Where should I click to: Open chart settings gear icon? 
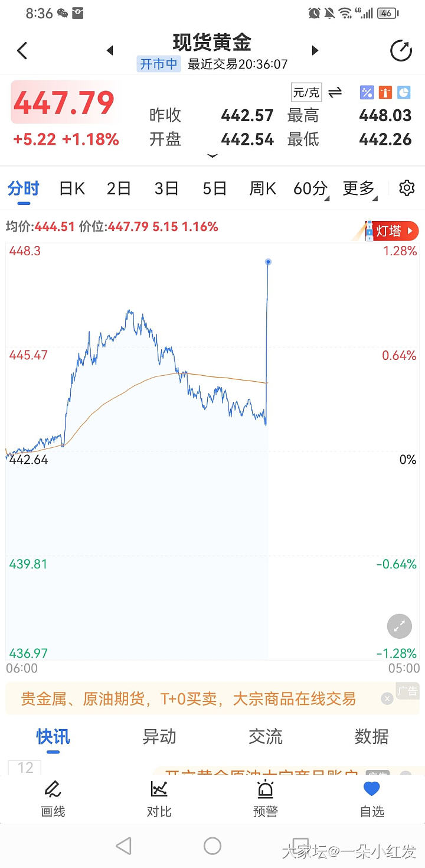pos(407,188)
